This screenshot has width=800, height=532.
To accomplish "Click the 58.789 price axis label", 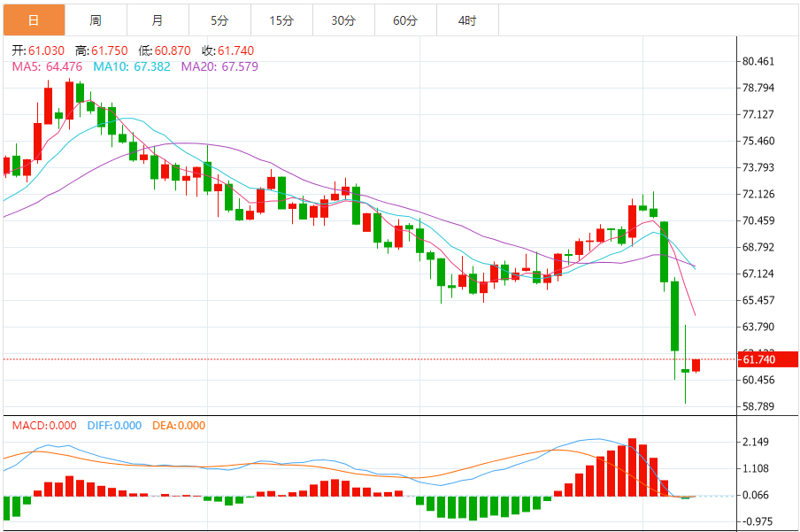I will 758,406.
